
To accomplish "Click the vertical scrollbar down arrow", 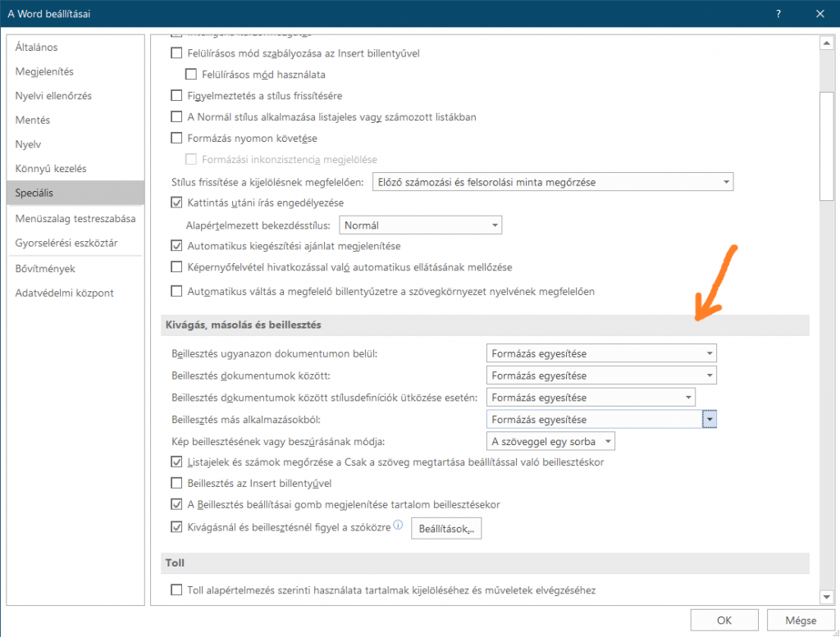I will (826, 596).
